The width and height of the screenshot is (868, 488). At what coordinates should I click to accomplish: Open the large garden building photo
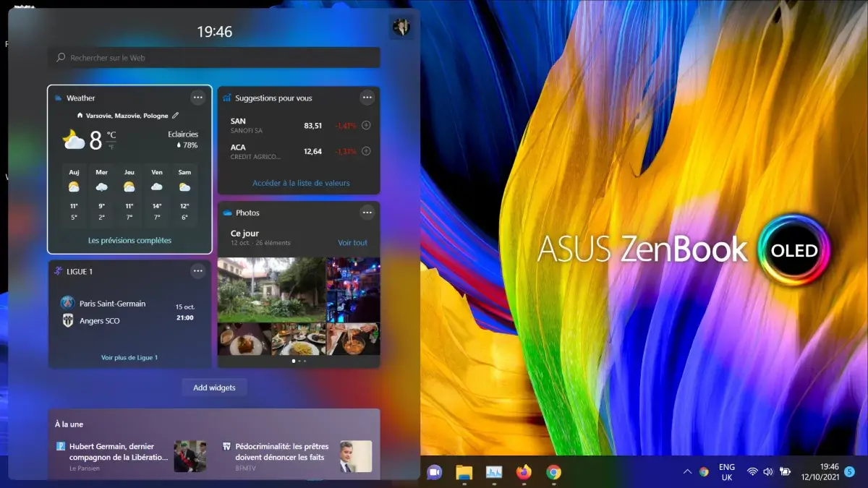[271, 289]
